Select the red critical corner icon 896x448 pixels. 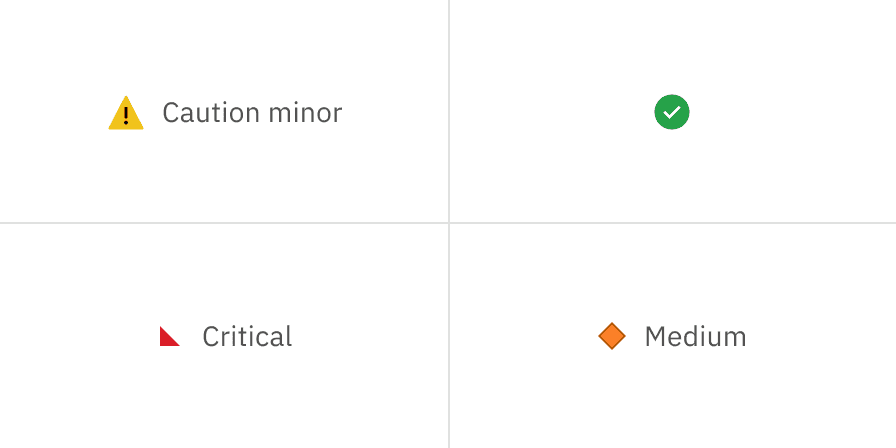pyautogui.click(x=168, y=338)
